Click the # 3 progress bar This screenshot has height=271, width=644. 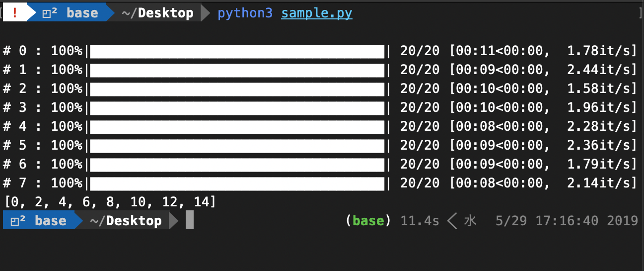pos(237,107)
